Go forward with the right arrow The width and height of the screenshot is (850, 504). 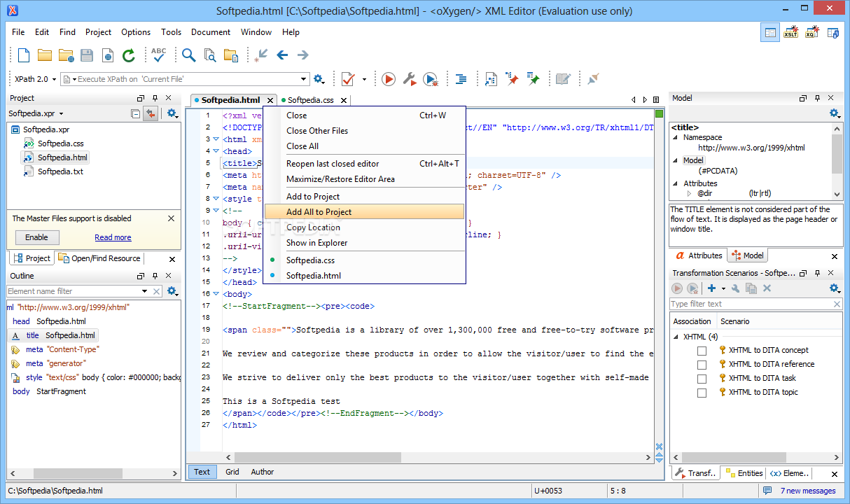tap(302, 55)
